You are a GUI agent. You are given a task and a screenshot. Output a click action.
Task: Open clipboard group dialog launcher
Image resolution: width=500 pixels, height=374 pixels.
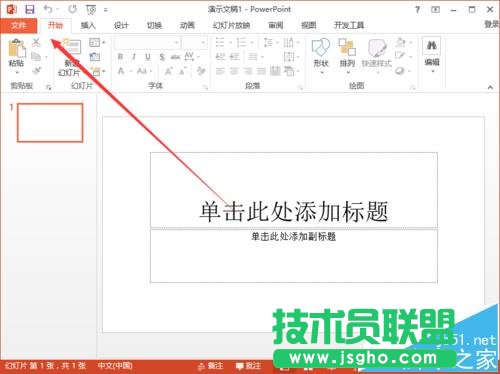point(49,87)
